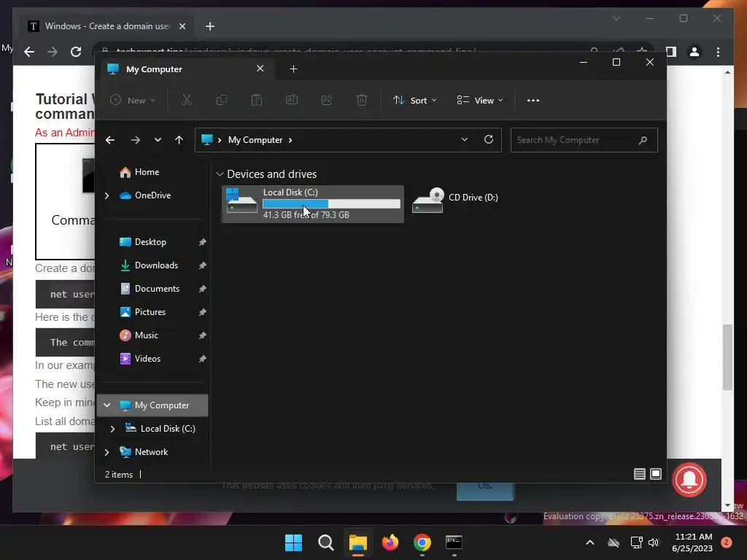Click the Share icon in File Explorer toolbar

tap(327, 100)
